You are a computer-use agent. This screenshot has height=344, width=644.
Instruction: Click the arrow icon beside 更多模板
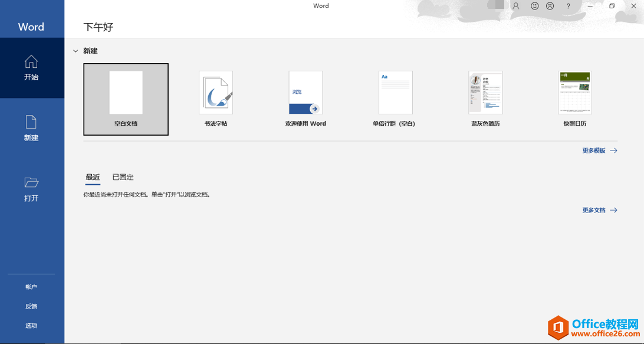614,150
